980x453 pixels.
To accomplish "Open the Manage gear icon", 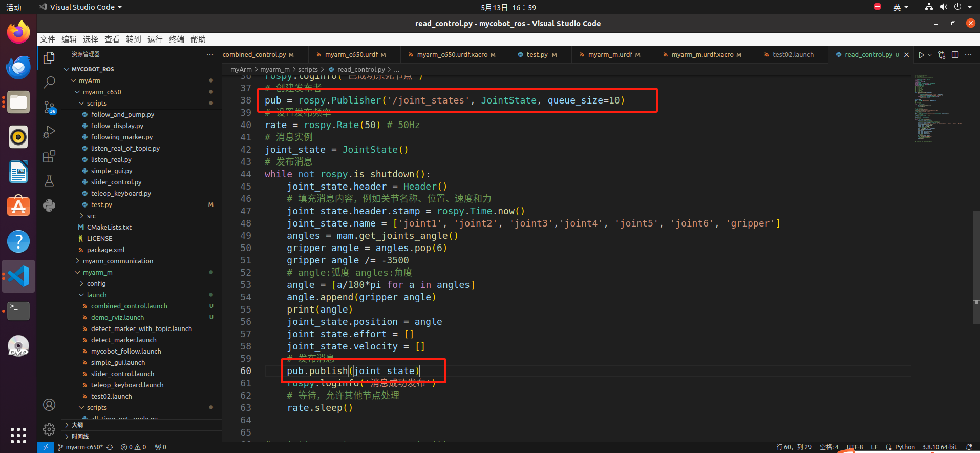I will pyautogui.click(x=49, y=429).
